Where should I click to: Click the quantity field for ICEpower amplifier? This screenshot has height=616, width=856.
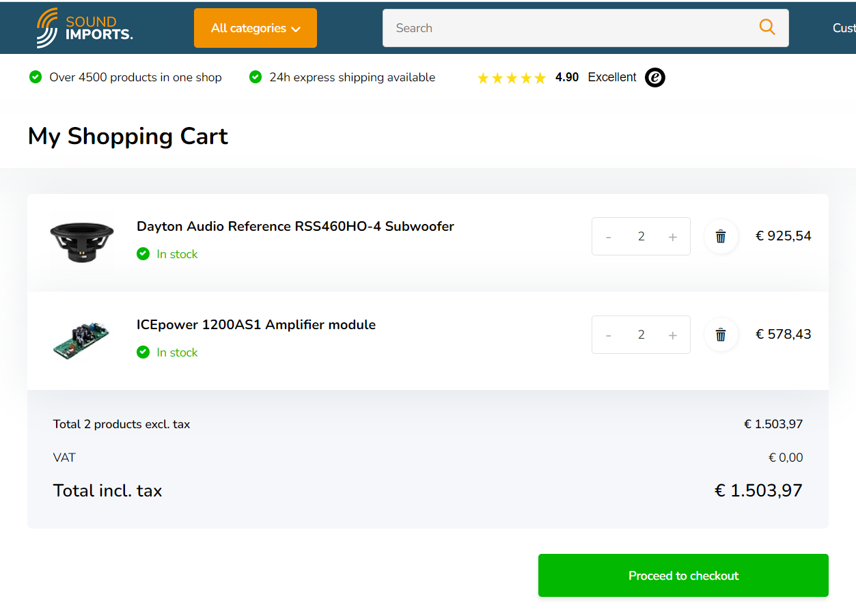(x=641, y=335)
